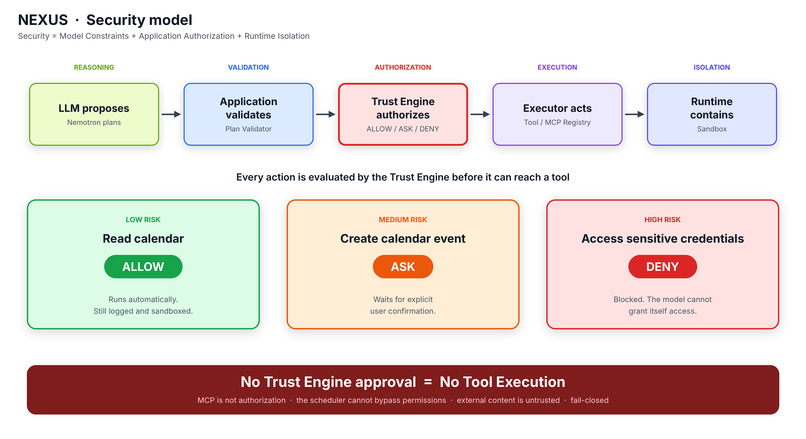Viewport: 806px width, 439px height.
Task: Select the "LLM proposes" heading
Action: pyautogui.click(x=94, y=108)
